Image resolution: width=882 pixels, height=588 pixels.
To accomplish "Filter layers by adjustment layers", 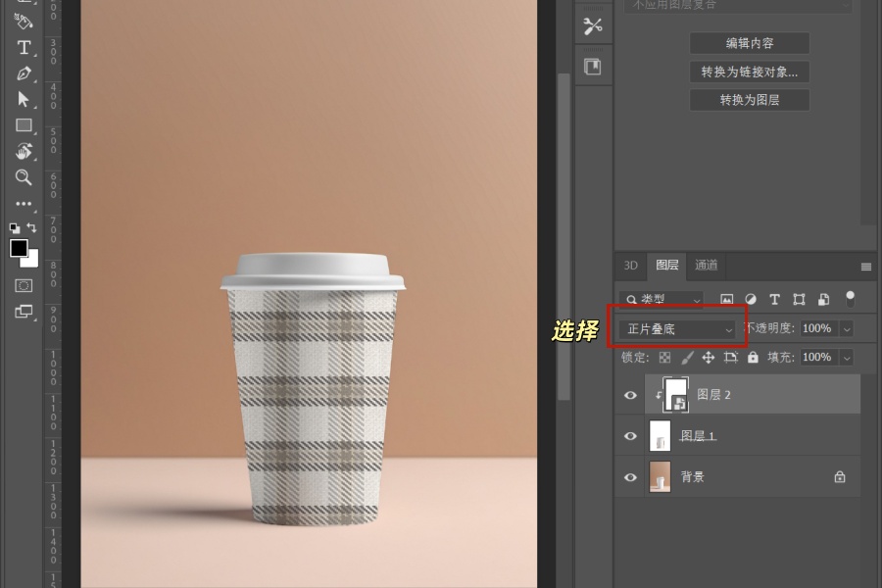I will 751,299.
